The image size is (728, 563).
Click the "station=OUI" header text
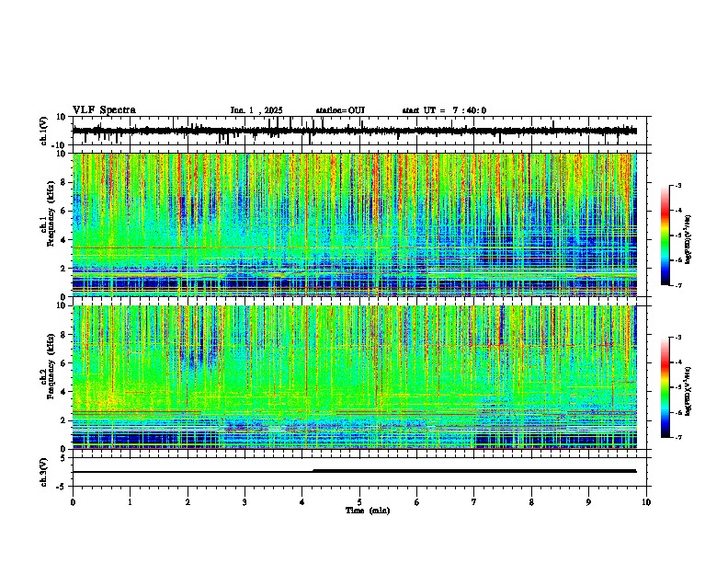point(340,110)
